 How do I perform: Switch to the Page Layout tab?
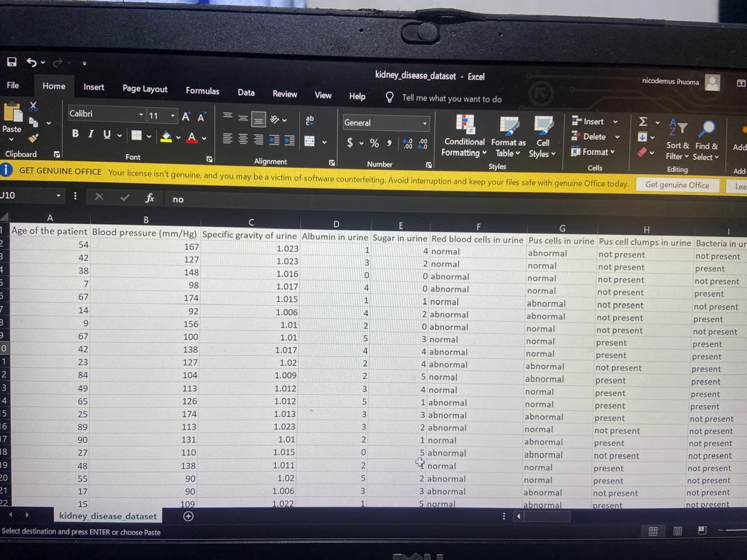pyautogui.click(x=145, y=88)
